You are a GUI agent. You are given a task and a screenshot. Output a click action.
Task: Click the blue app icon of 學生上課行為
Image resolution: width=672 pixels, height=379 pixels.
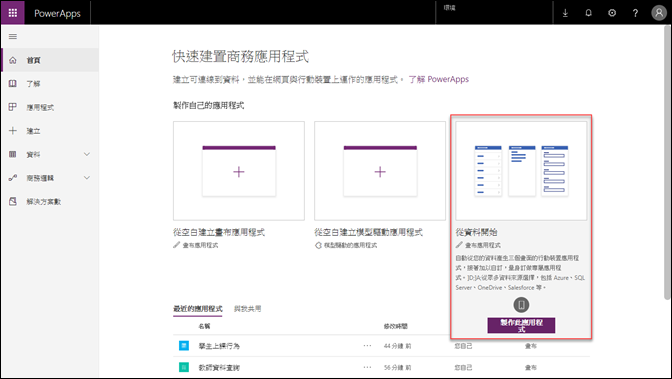click(x=184, y=345)
